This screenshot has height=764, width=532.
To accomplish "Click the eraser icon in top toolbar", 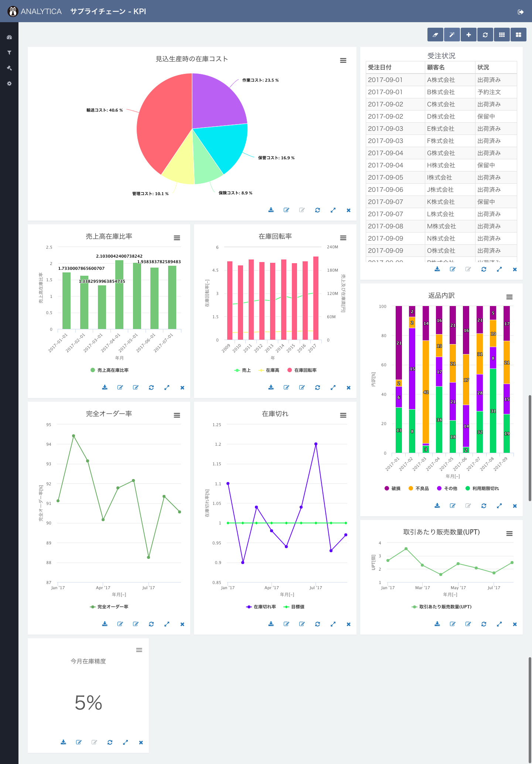I will coord(435,35).
